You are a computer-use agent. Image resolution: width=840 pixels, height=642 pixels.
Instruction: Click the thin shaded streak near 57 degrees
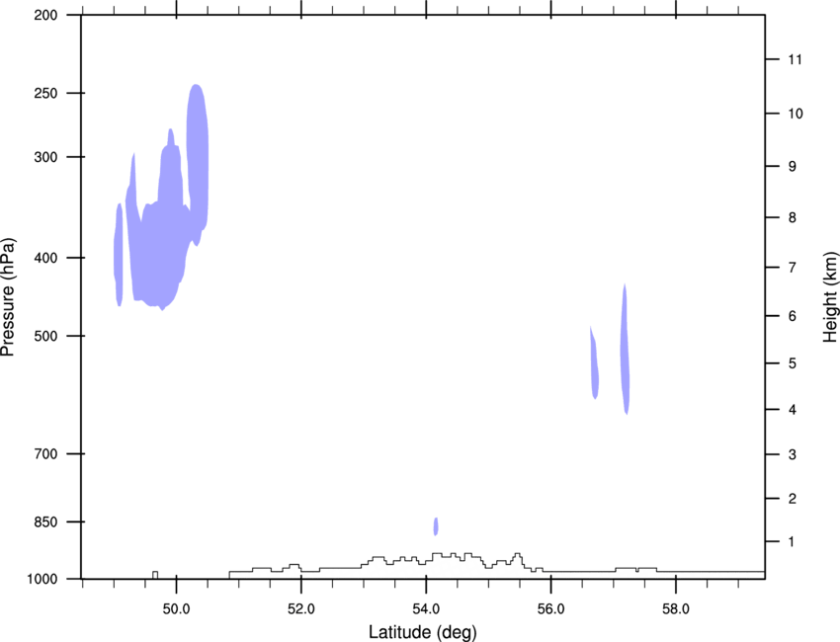point(626,349)
